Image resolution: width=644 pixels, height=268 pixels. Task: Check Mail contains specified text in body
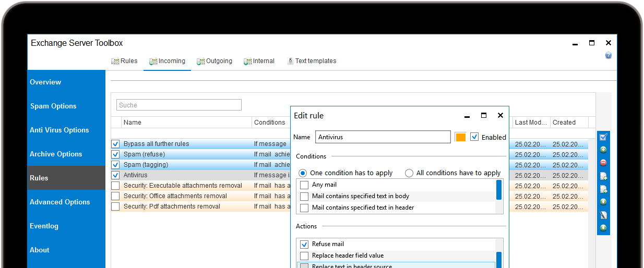(x=304, y=197)
